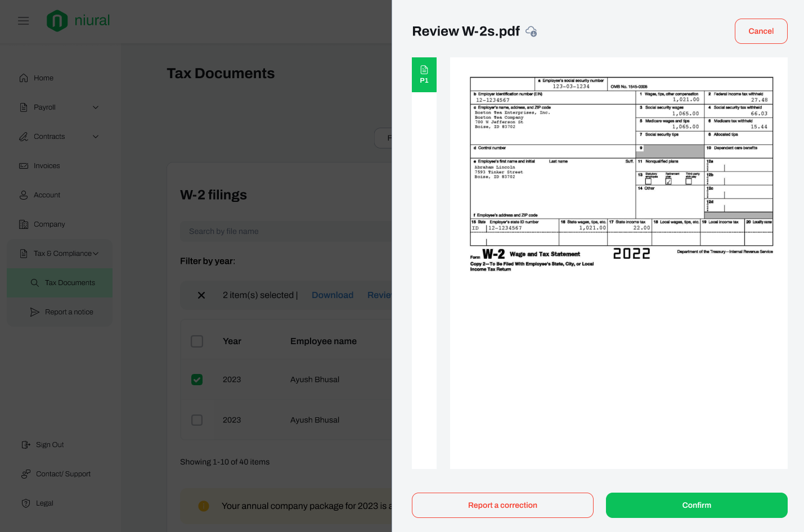The image size is (804, 532).
Task: Click the Home house icon
Action: (x=24, y=78)
